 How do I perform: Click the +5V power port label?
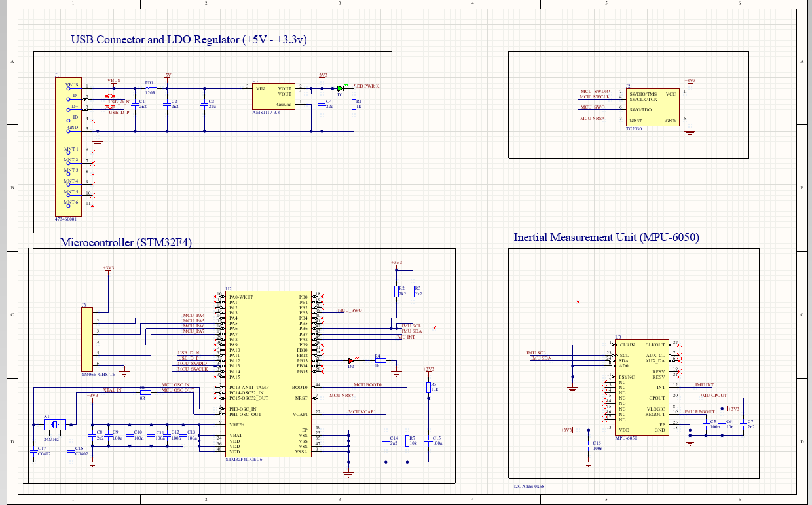(x=166, y=76)
